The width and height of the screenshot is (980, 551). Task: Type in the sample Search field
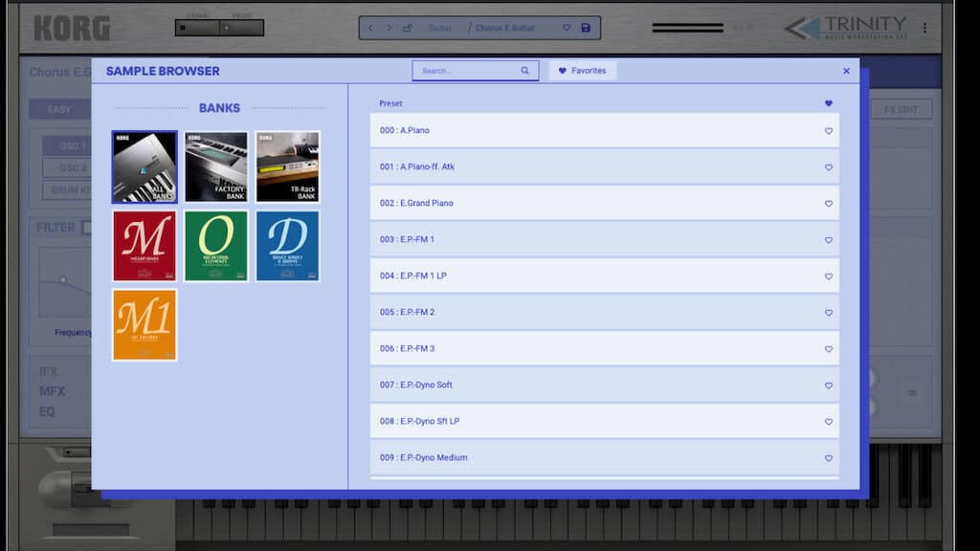467,71
